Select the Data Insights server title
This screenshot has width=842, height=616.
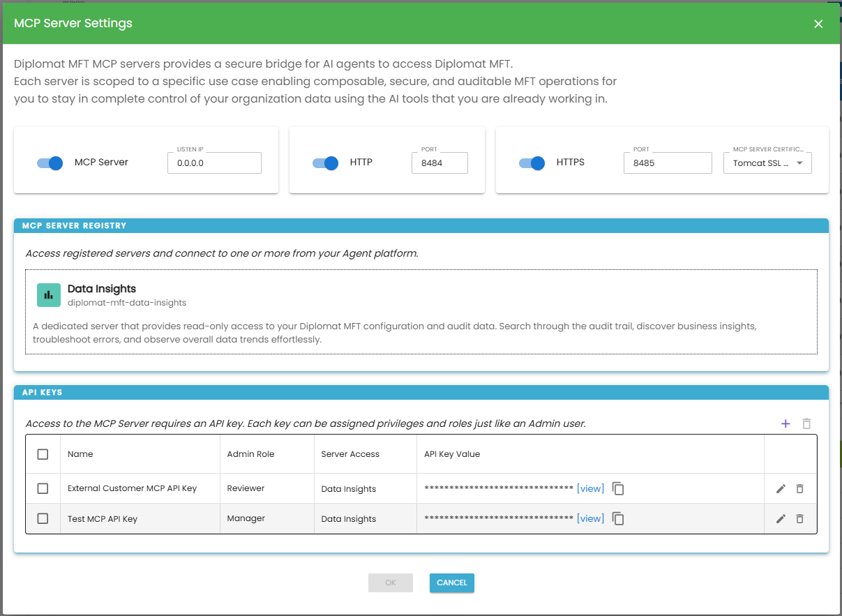tap(102, 289)
